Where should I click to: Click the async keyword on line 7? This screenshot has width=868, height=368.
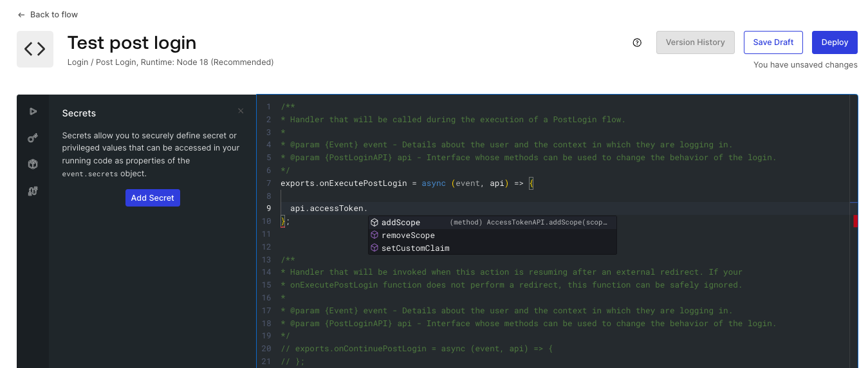434,183
